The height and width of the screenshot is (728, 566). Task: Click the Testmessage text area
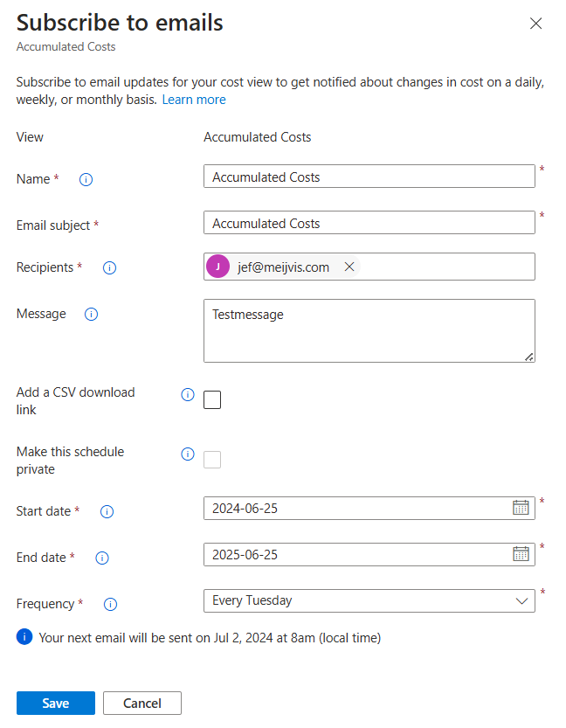coord(369,330)
